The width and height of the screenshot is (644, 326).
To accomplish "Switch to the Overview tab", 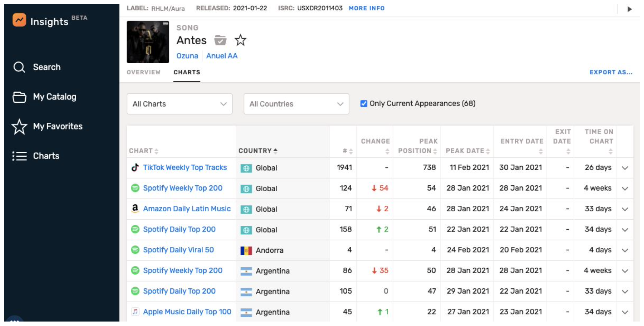I will coord(143,72).
